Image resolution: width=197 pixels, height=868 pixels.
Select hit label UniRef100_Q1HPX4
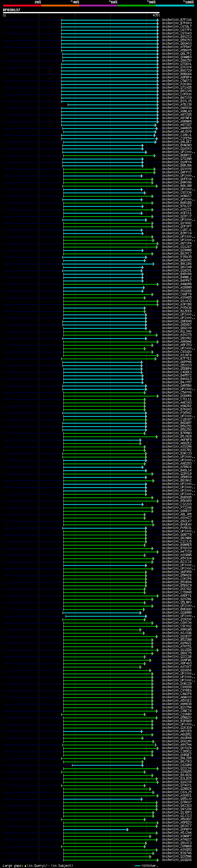click(x=176, y=162)
